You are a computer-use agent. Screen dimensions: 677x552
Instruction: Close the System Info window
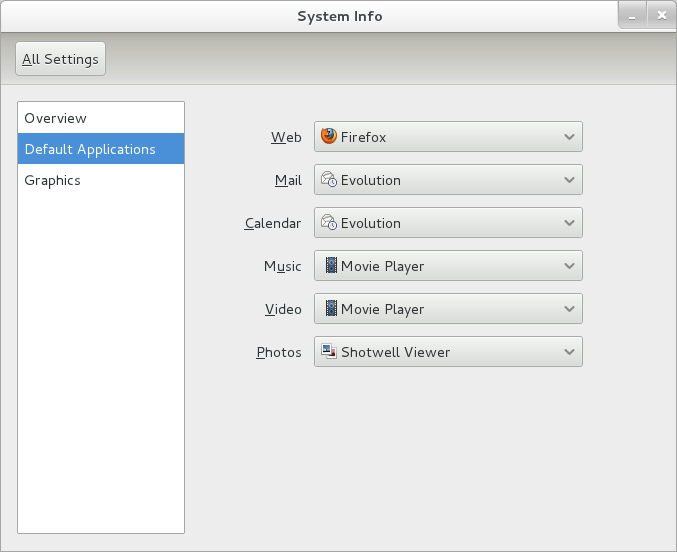point(661,16)
